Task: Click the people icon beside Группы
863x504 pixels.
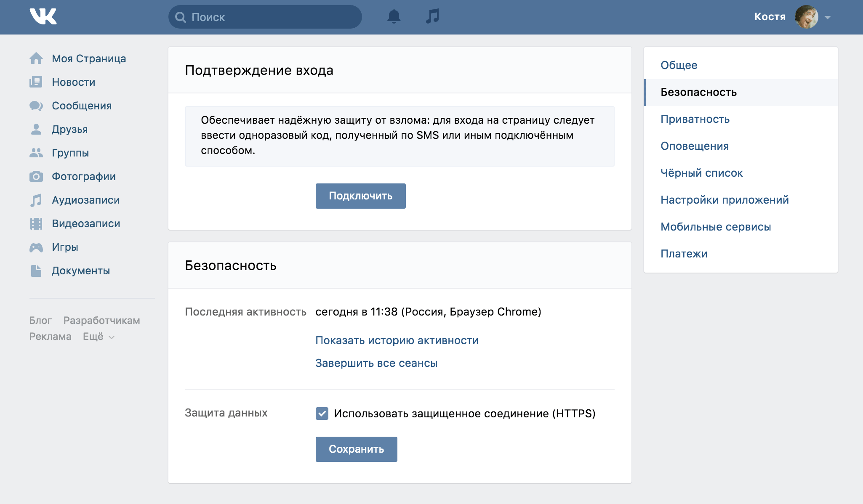Action: click(x=36, y=153)
